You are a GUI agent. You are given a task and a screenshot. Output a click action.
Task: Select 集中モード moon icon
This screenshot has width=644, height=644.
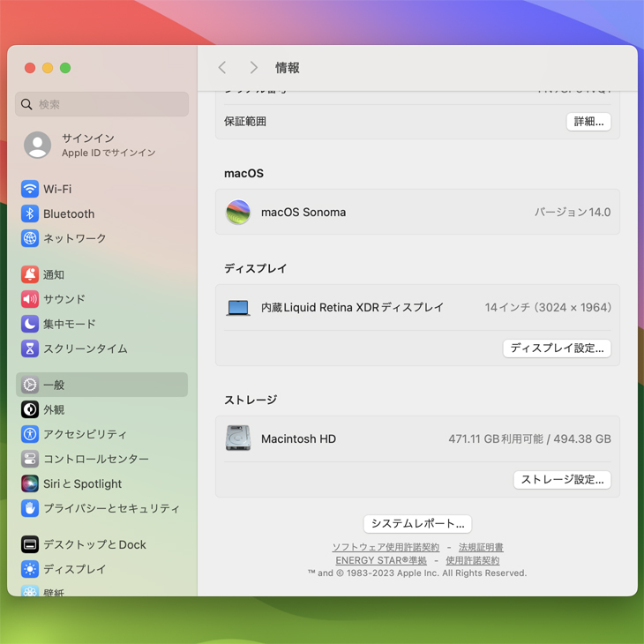30,324
